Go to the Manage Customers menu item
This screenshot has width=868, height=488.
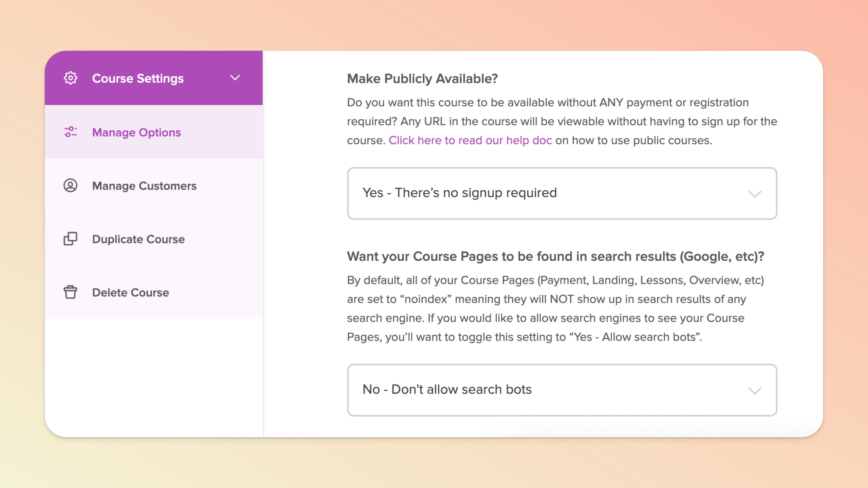[x=144, y=186]
